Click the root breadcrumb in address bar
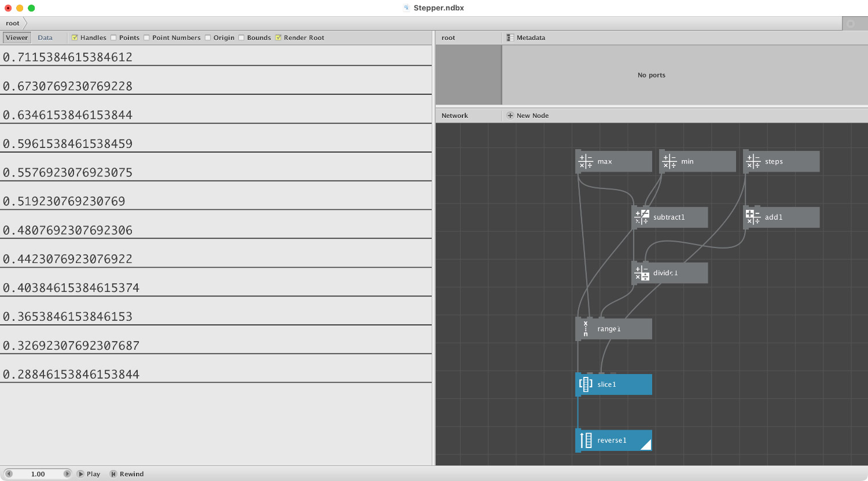 (13, 24)
